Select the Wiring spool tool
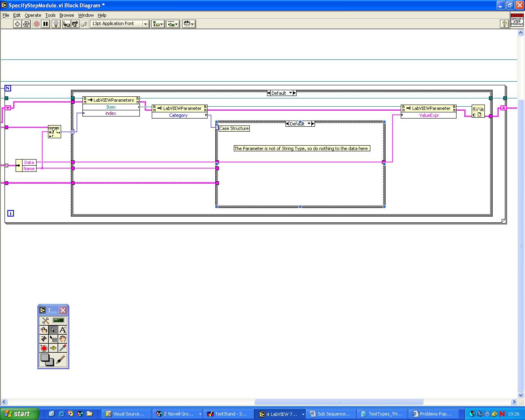 coord(44,339)
